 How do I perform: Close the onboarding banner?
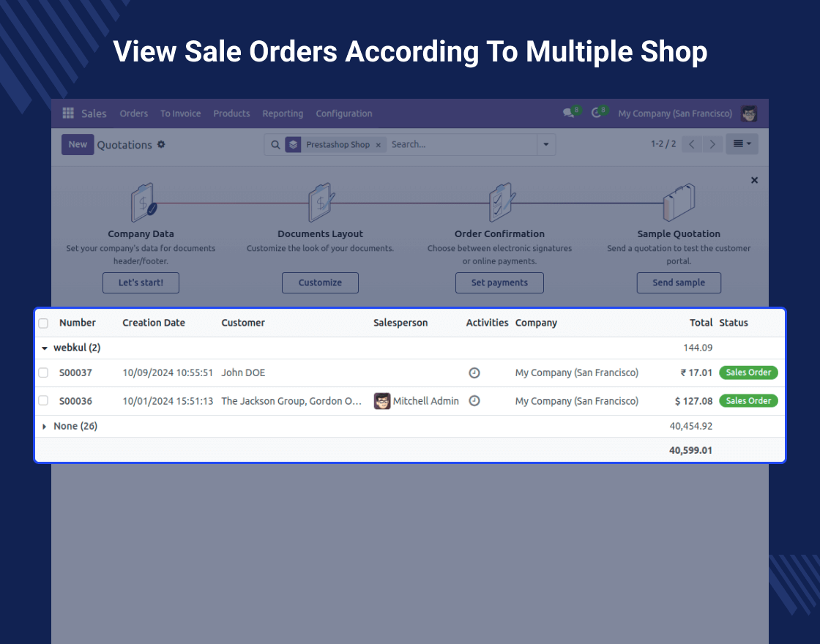tap(754, 180)
